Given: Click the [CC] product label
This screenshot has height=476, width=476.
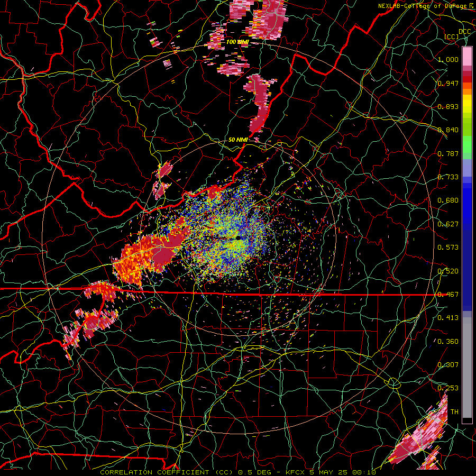Looking at the screenshot, I should pos(451,36).
